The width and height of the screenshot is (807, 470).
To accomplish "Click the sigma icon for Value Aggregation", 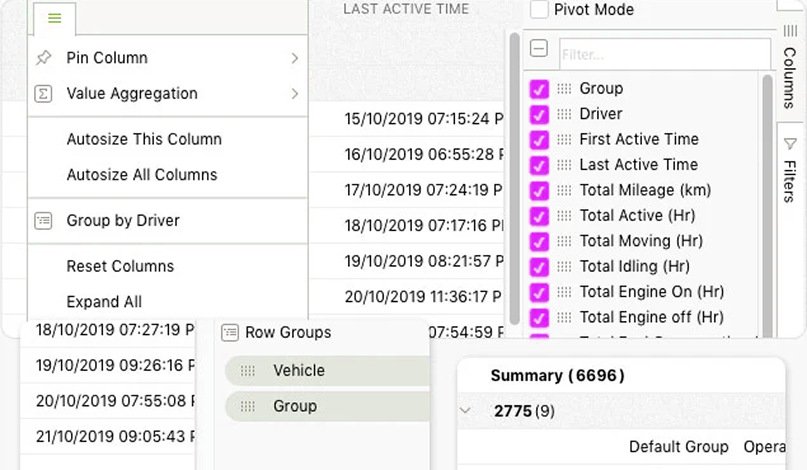I will click(x=43, y=94).
